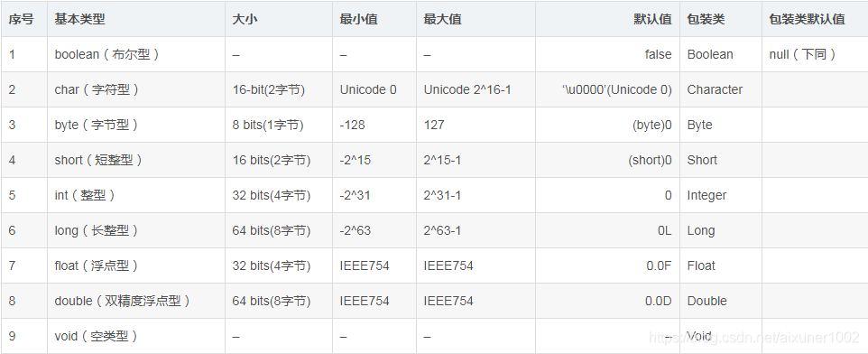
Task: Select the int（整型）cell
Action: point(135,195)
